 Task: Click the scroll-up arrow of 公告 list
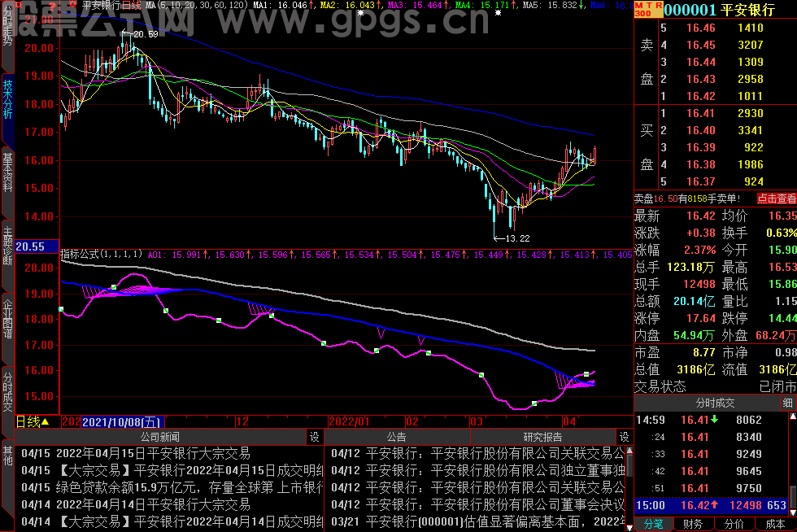point(629,451)
